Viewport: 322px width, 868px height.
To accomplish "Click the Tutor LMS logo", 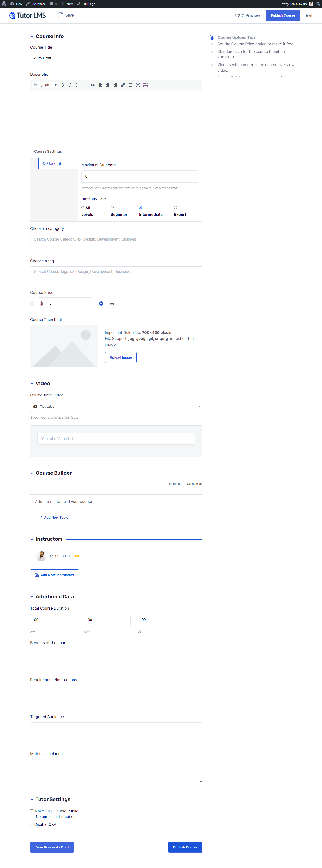I will tap(28, 16).
